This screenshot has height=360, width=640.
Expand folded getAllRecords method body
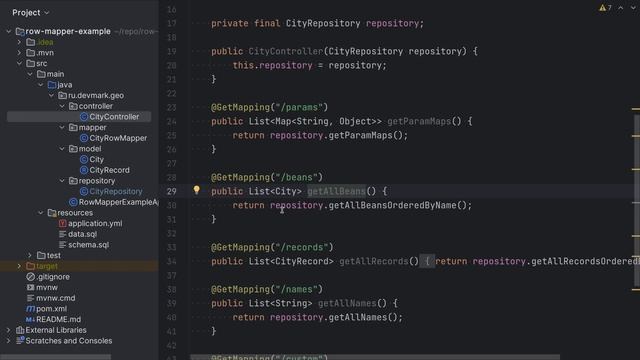pyautogui.click(x=427, y=261)
